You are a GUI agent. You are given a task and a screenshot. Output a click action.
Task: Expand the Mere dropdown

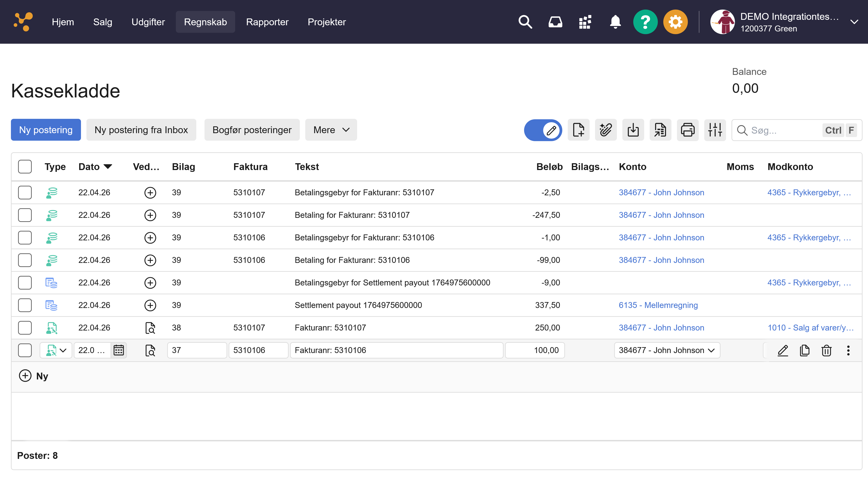click(331, 130)
